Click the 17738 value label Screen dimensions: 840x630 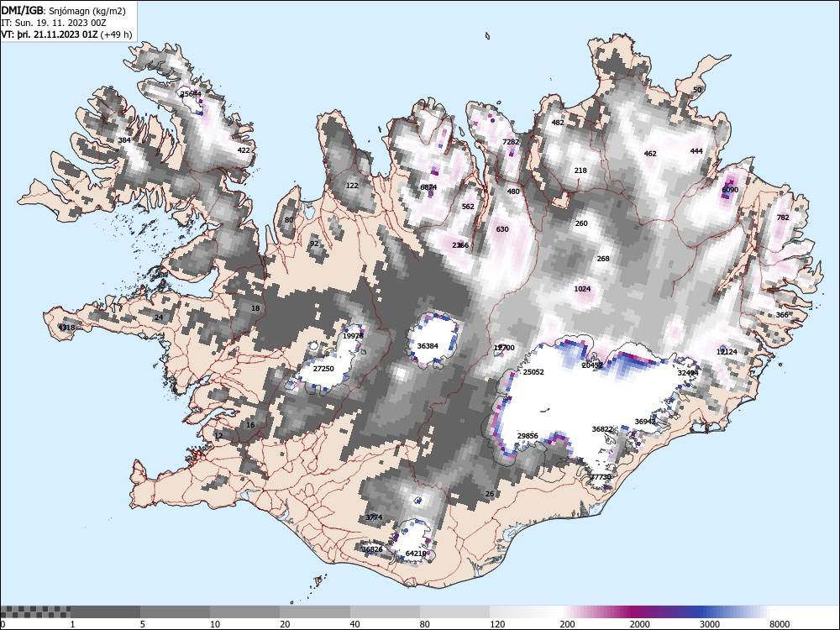click(x=601, y=477)
